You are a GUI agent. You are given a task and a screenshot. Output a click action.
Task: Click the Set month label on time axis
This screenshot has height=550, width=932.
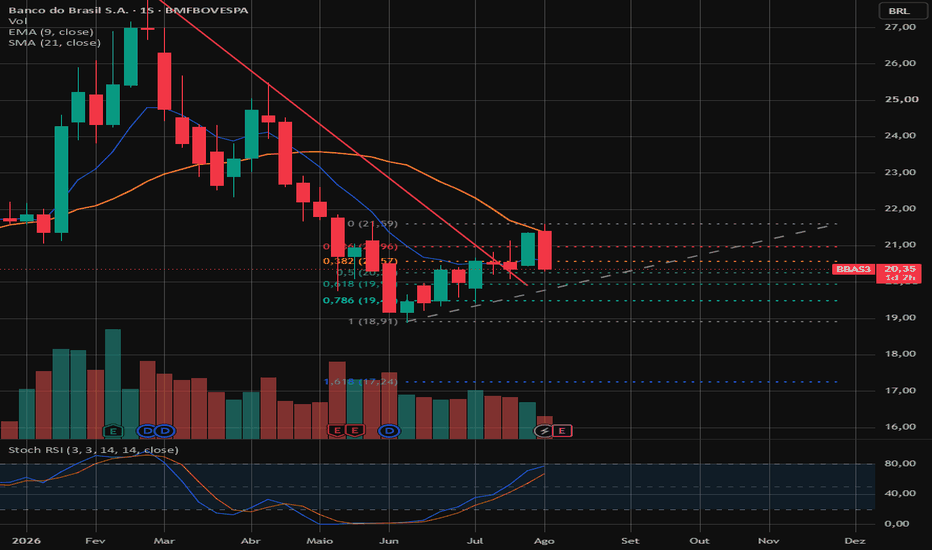[x=630, y=540]
